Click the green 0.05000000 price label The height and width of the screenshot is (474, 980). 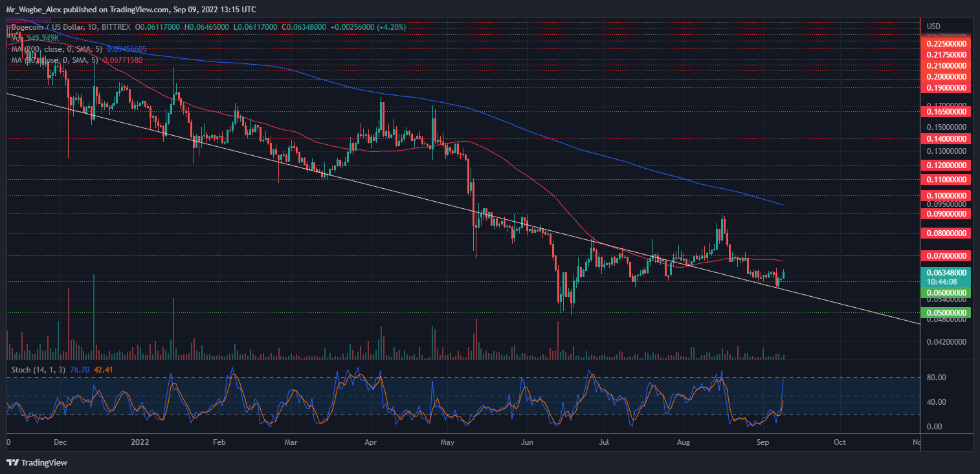[x=947, y=313]
